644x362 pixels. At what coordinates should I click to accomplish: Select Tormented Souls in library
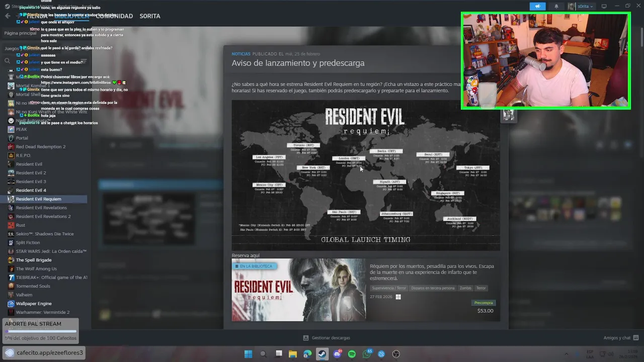click(33, 286)
